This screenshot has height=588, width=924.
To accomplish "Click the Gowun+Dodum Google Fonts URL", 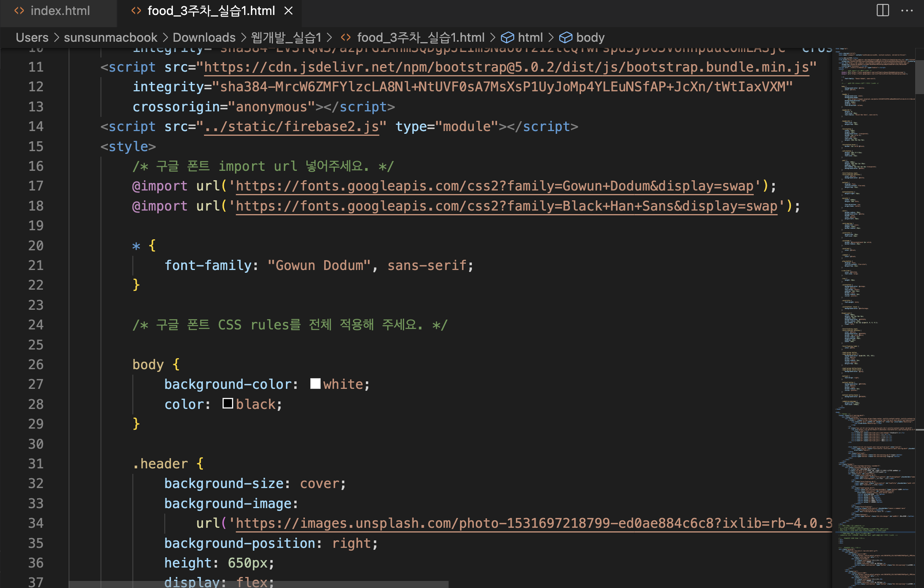I will (494, 186).
